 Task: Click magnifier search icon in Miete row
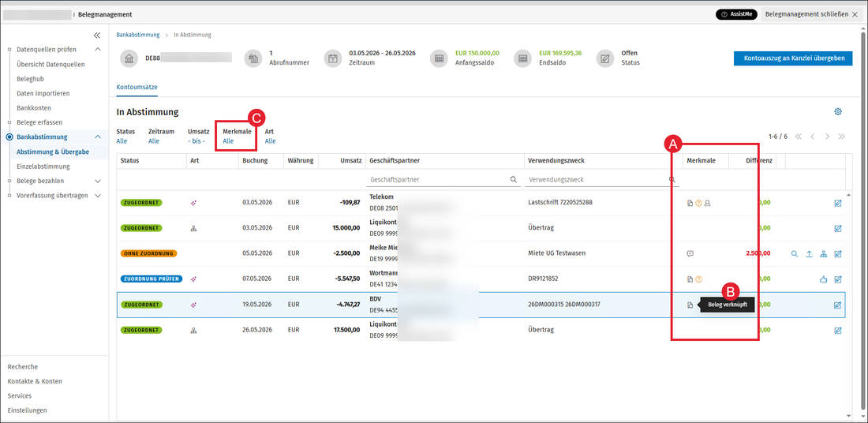tap(795, 254)
